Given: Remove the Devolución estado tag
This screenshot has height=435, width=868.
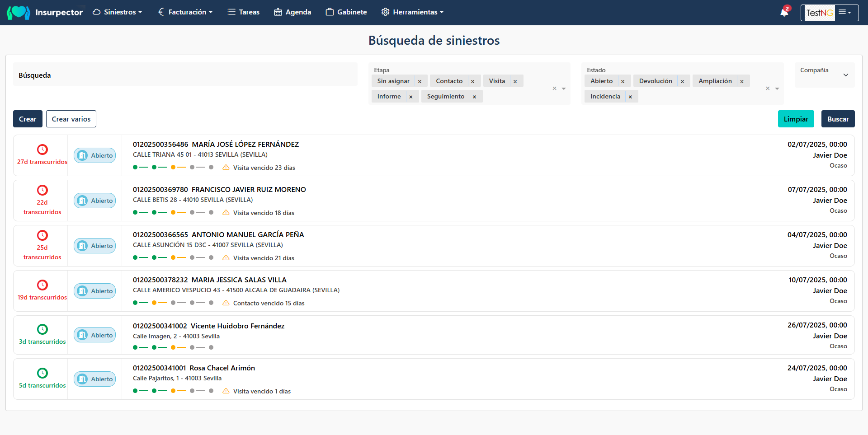Looking at the screenshot, I should (682, 81).
